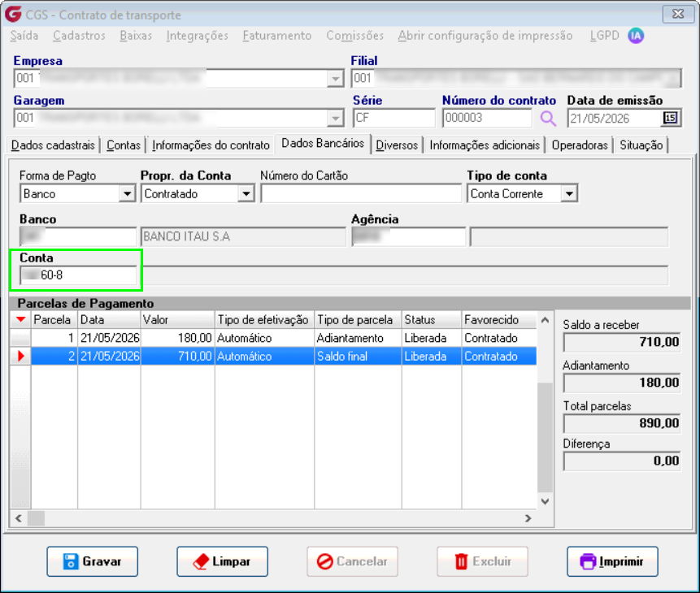Expand the Empresa combo box arrow
Viewport: 700px width, 593px height.
click(x=335, y=79)
